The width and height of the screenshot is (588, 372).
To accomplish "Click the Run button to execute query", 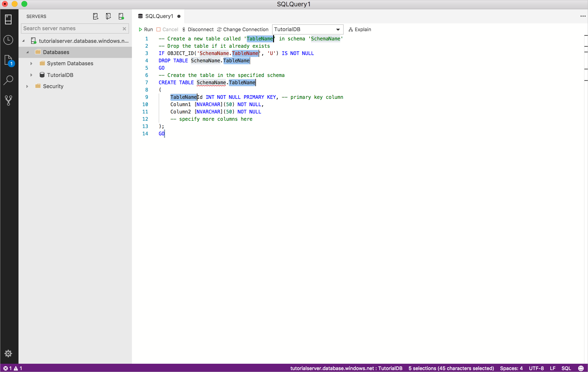I will point(146,29).
